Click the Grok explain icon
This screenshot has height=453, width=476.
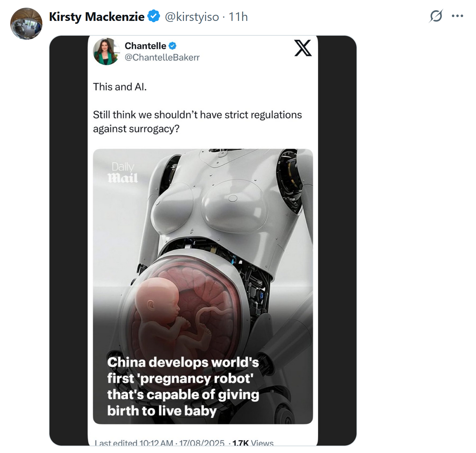(436, 16)
